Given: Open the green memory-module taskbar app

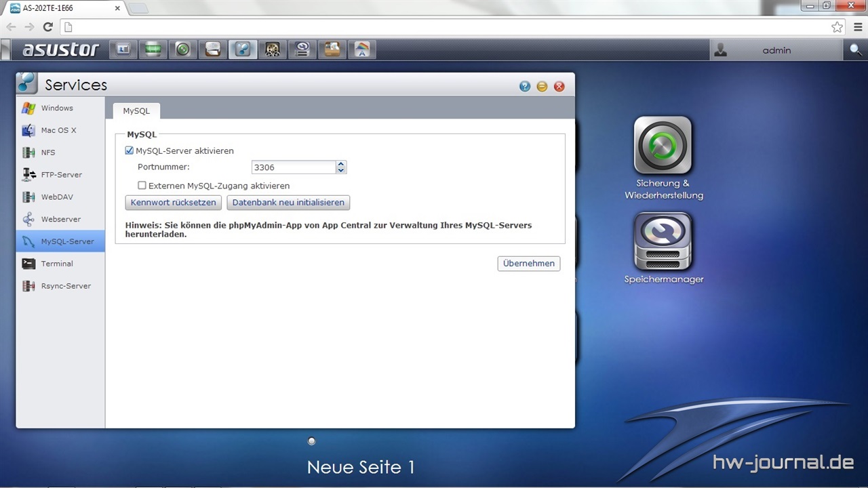Looking at the screenshot, I should pos(153,49).
